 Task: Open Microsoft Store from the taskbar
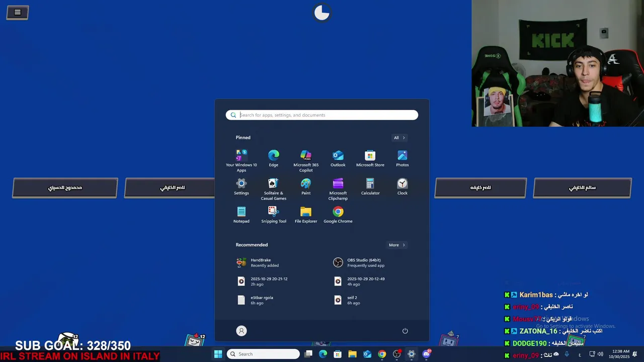338,354
